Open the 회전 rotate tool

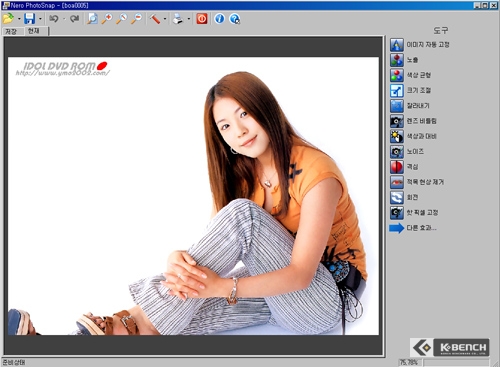click(404, 198)
